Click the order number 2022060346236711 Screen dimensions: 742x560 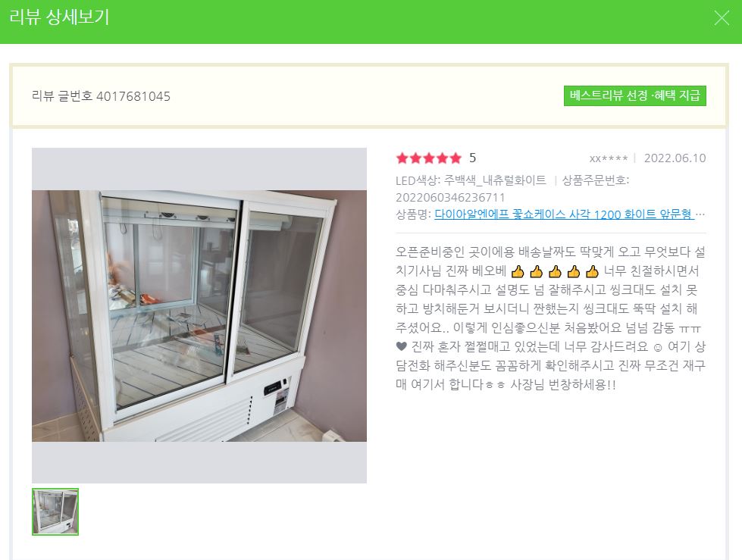click(x=450, y=197)
